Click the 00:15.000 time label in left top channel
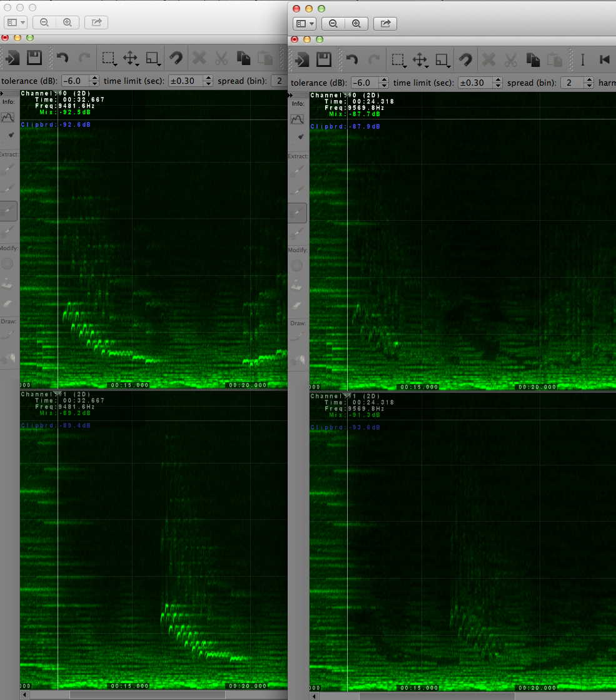The width and height of the screenshot is (616, 700). 129,385
